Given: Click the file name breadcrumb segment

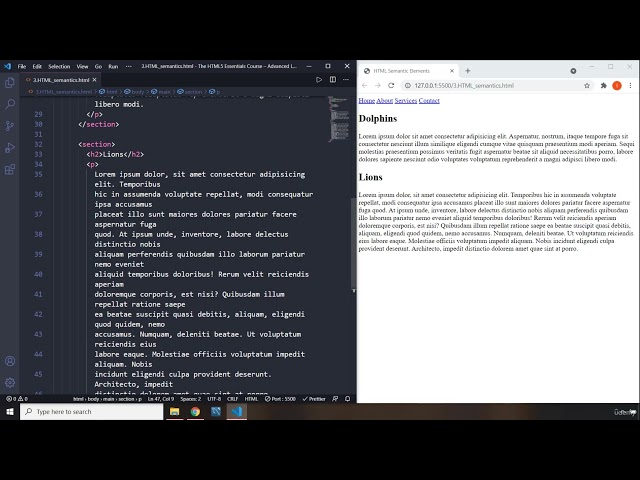Looking at the screenshot, I should [x=60, y=92].
